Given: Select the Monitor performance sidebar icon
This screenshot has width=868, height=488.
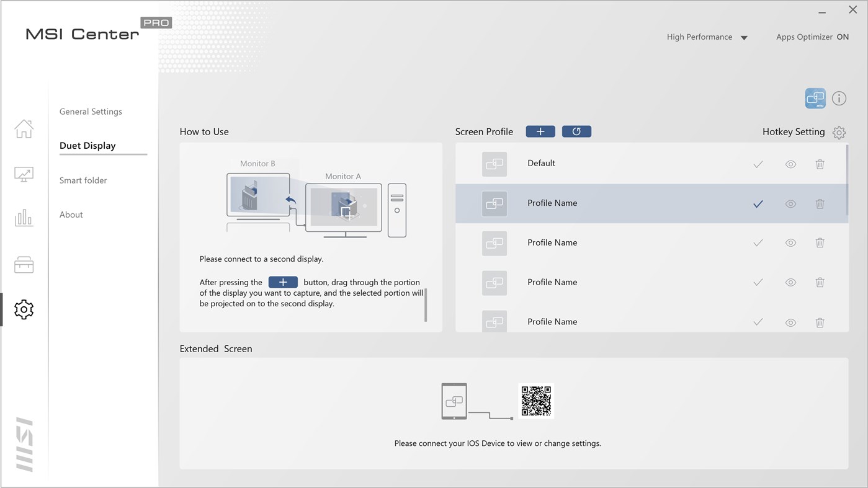Looking at the screenshot, I should pyautogui.click(x=24, y=175).
